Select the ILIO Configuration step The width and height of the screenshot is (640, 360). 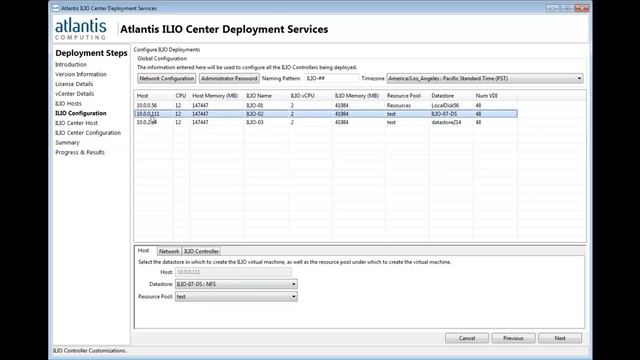click(80, 113)
